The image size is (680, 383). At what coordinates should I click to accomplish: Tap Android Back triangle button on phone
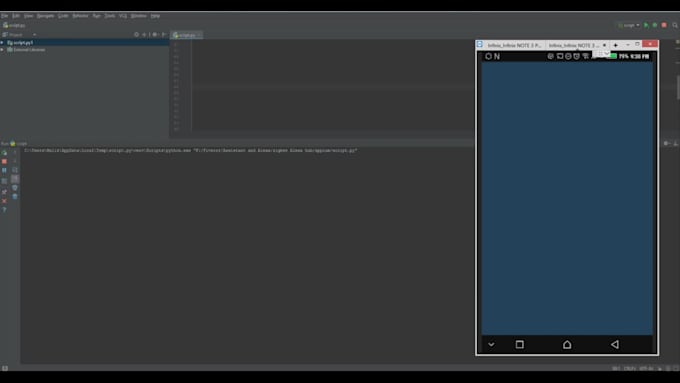tap(615, 344)
